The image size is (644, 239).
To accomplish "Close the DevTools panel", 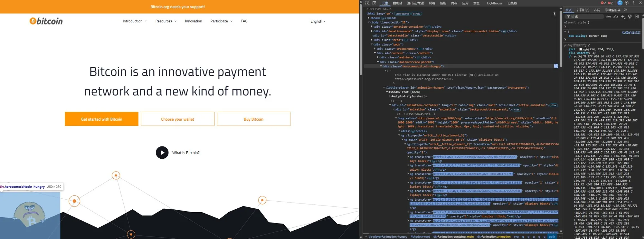I will pos(640,3).
